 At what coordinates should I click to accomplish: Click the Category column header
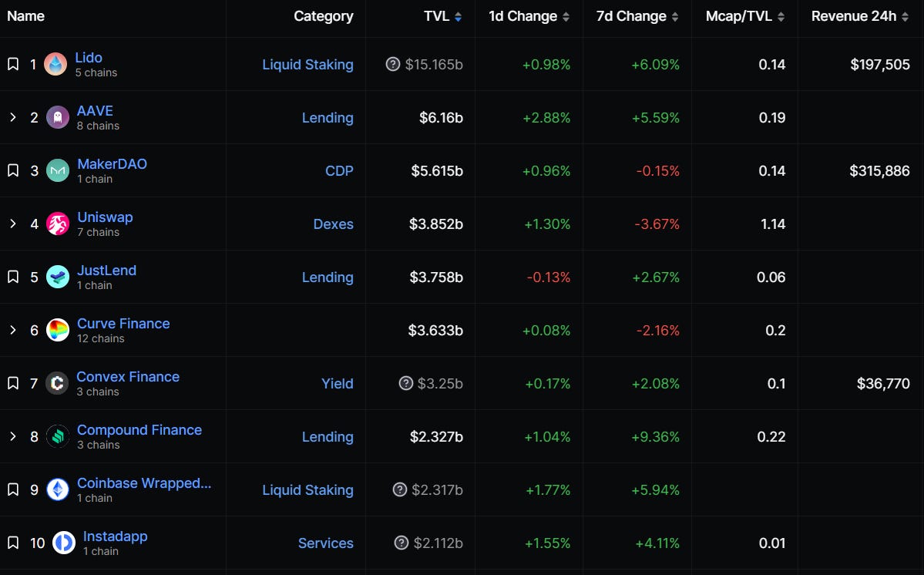click(324, 16)
